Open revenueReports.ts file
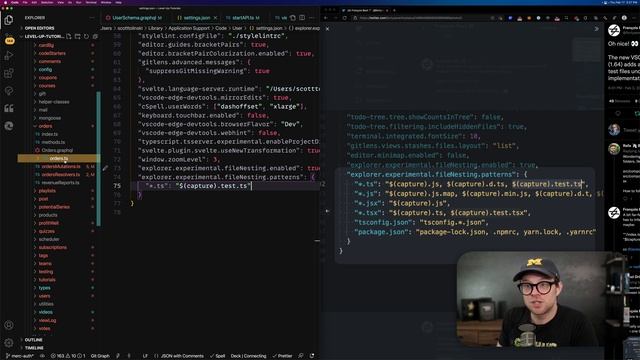This screenshot has height=360, width=640. 60,182
